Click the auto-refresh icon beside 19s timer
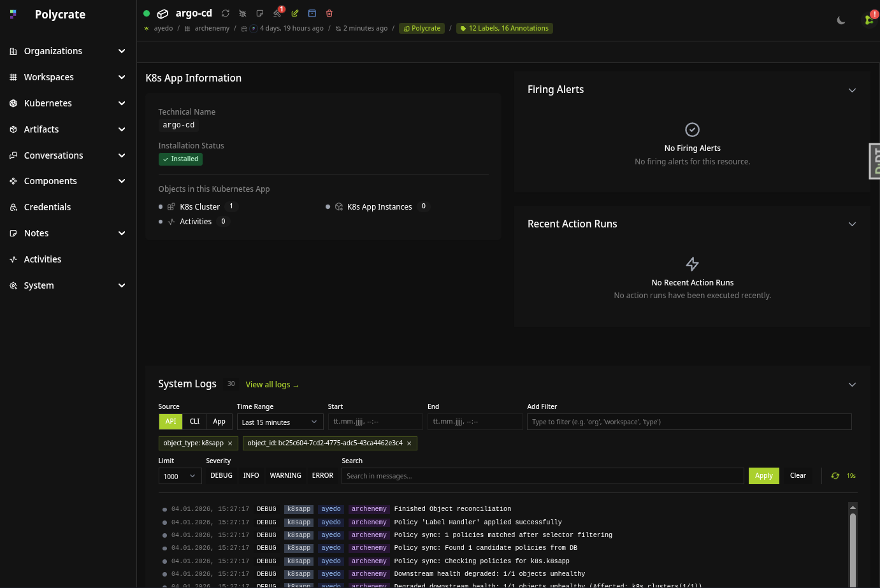The width and height of the screenshot is (880, 588). (x=835, y=476)
